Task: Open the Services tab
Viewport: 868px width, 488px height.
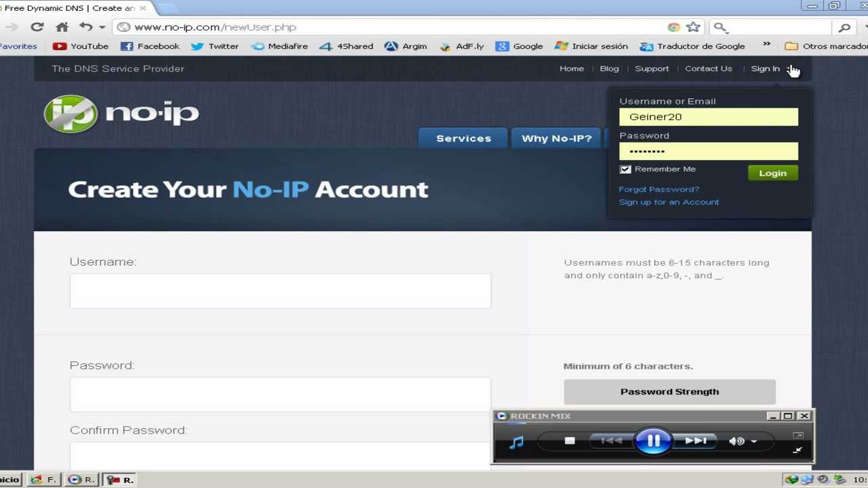Action: pyautogui.click(x=463, y=138)
